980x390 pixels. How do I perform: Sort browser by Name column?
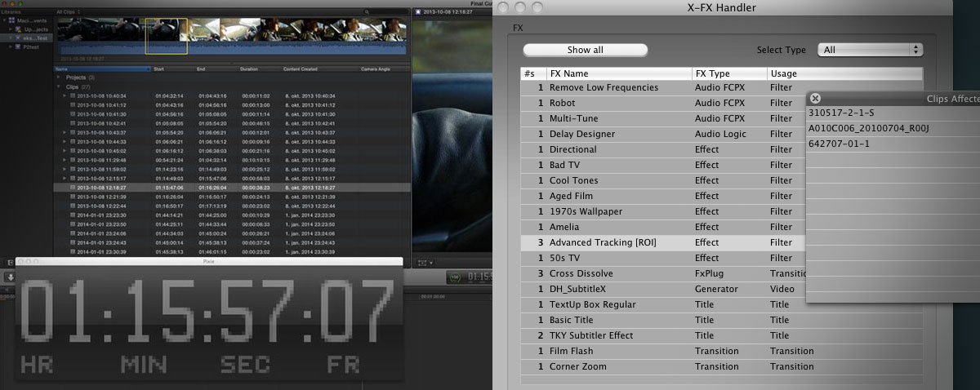point(103,69)
